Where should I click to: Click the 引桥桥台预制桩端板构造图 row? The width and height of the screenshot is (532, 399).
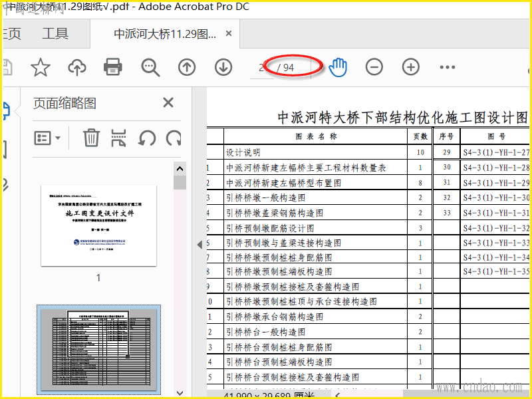[315, 362]
